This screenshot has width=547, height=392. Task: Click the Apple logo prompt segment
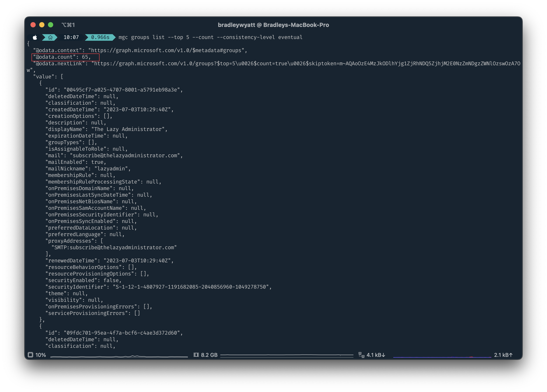click(x=35, y=37)
